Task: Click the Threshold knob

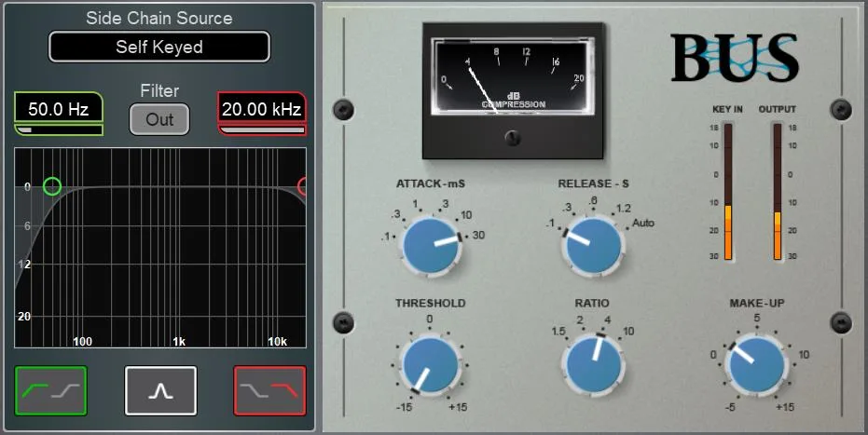Action: (431, 365)
